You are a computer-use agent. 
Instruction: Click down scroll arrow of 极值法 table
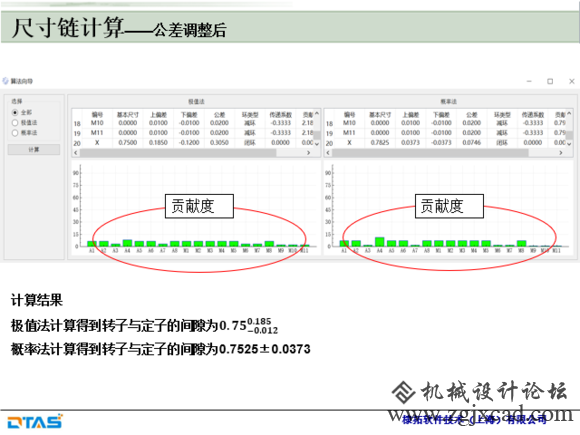click(317, 144)
